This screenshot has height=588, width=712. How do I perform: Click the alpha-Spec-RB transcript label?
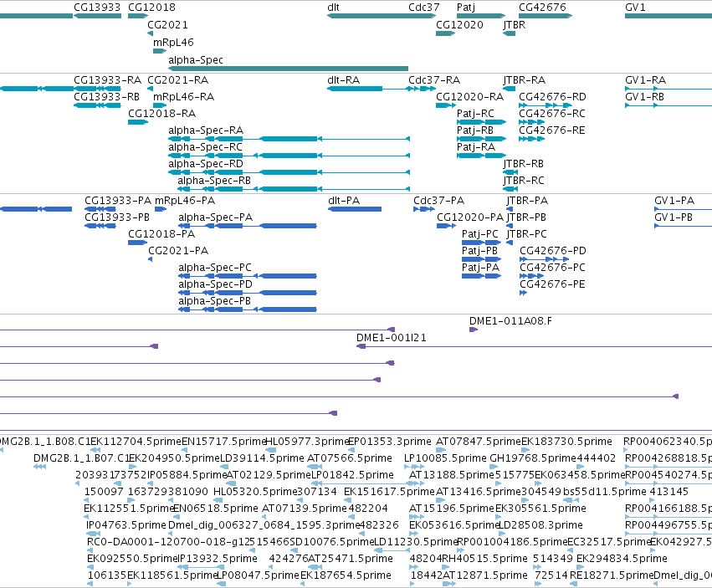[x=214, y=181]
